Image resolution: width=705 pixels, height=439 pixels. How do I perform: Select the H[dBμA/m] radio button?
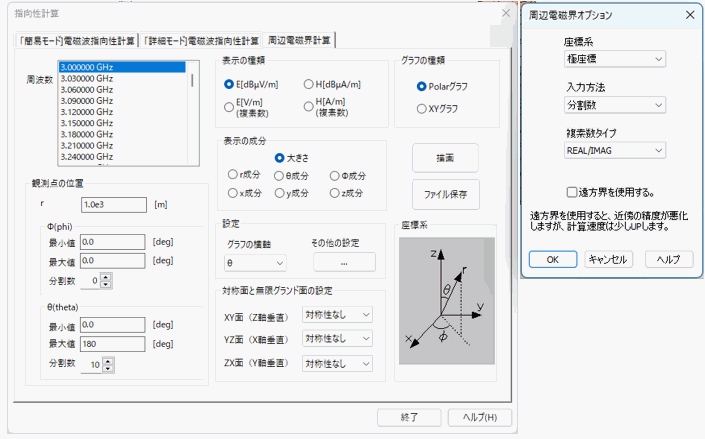click(308, 85)
